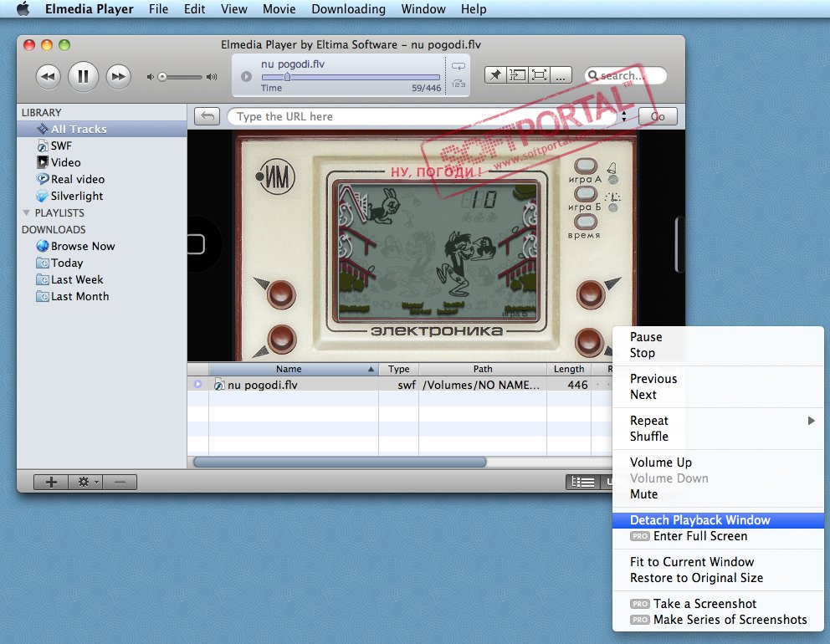830x644 pixels.
Task: Choose Volume Up in the context menu
Action: point(719,463)
